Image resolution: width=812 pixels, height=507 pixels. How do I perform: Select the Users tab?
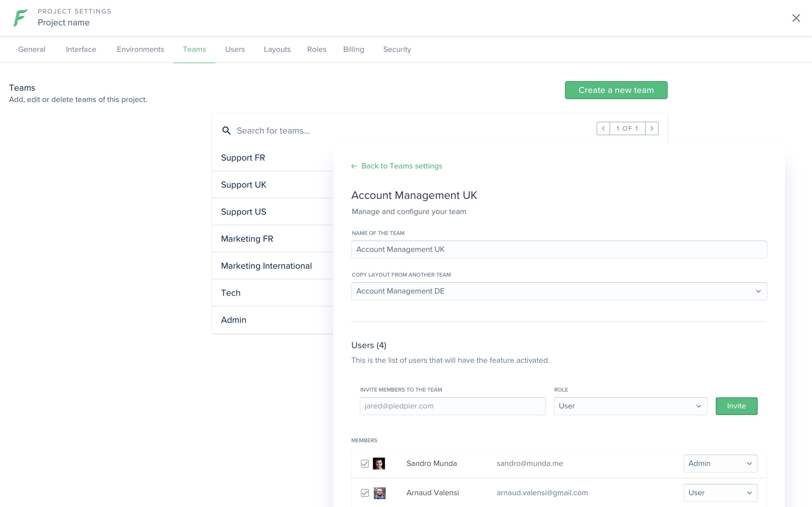(234, 50)
